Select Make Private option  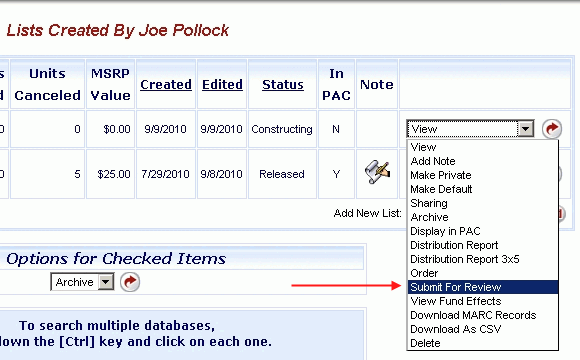(x=483, y=175)
